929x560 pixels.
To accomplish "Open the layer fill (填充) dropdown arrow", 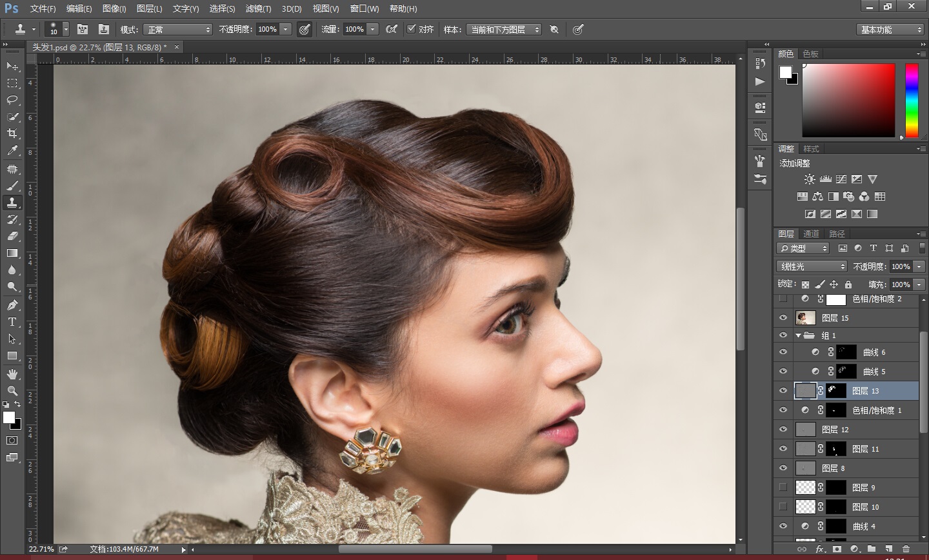I will [919, 285].
